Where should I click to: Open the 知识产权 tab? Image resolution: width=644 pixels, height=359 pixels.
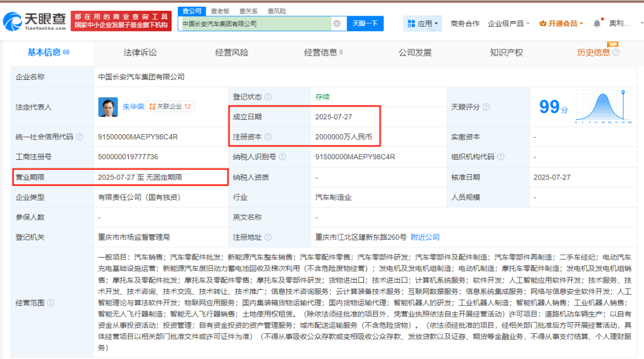(x=506, y=52)
